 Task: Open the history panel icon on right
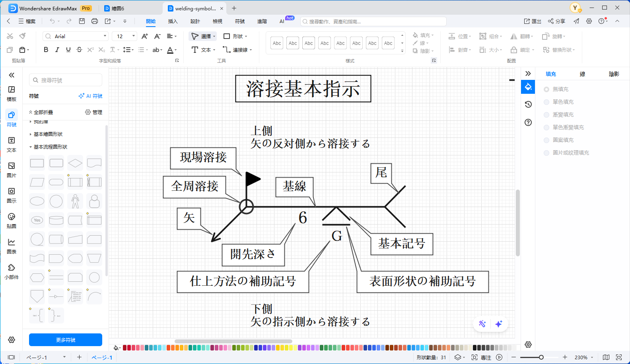528,104
